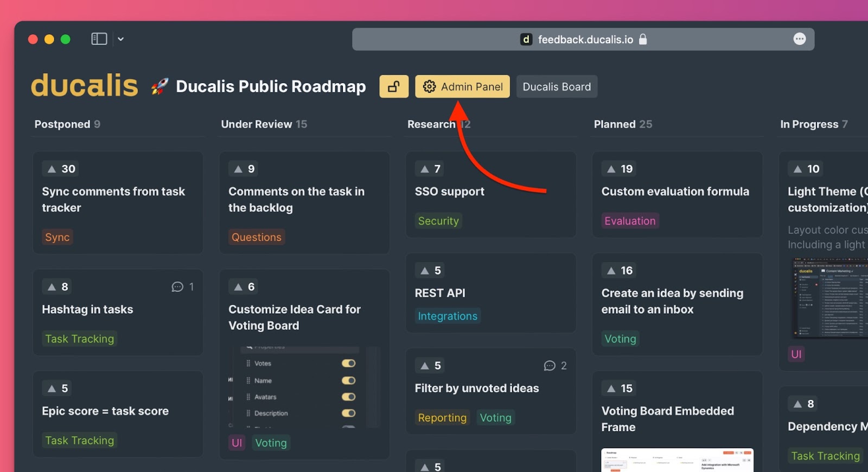Click the ducalis logo

85,86
